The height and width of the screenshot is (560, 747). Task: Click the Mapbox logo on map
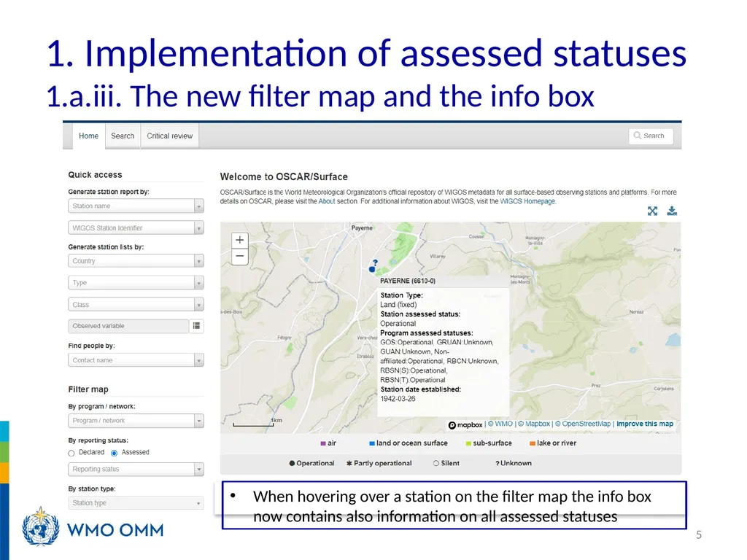465,425
